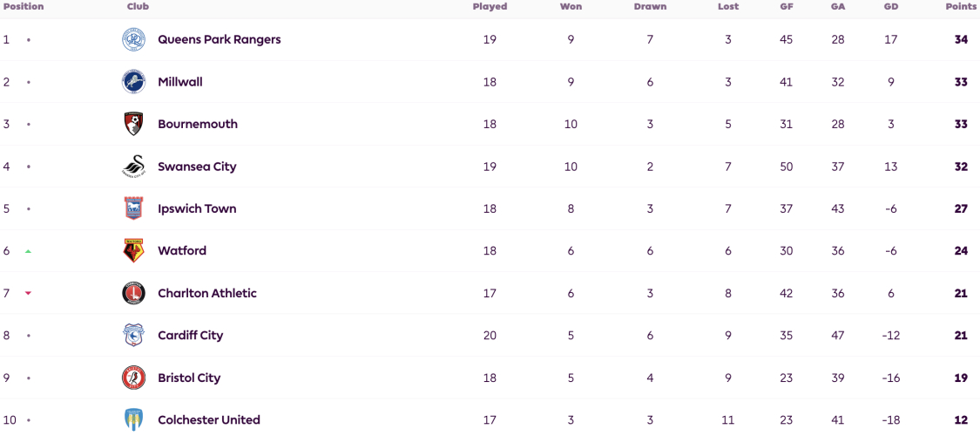Click the Watford club crest
This screenshot has width=980, height=436.
(133, 251)
